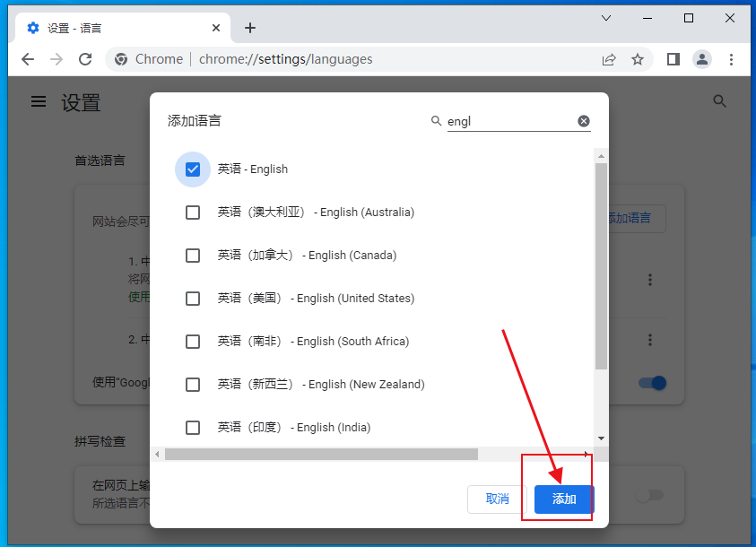This screenshot has width=756, height=547.
Task: Check English (United States) language option
Action: pyautogui.click(x=193, y=298)
